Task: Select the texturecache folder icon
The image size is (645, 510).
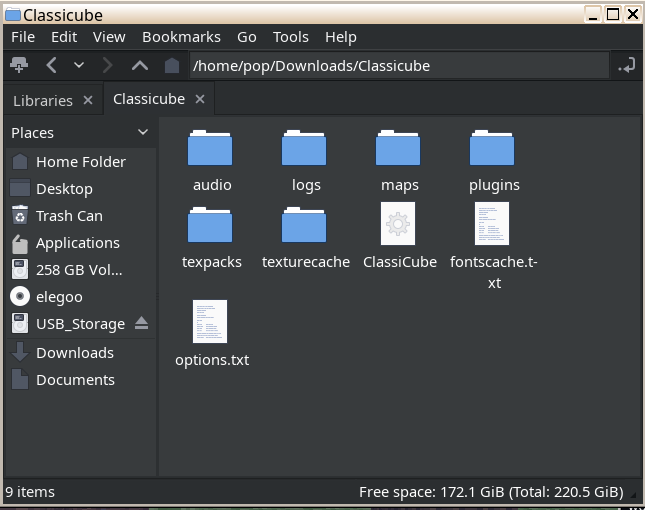Action: click(304, 225)
